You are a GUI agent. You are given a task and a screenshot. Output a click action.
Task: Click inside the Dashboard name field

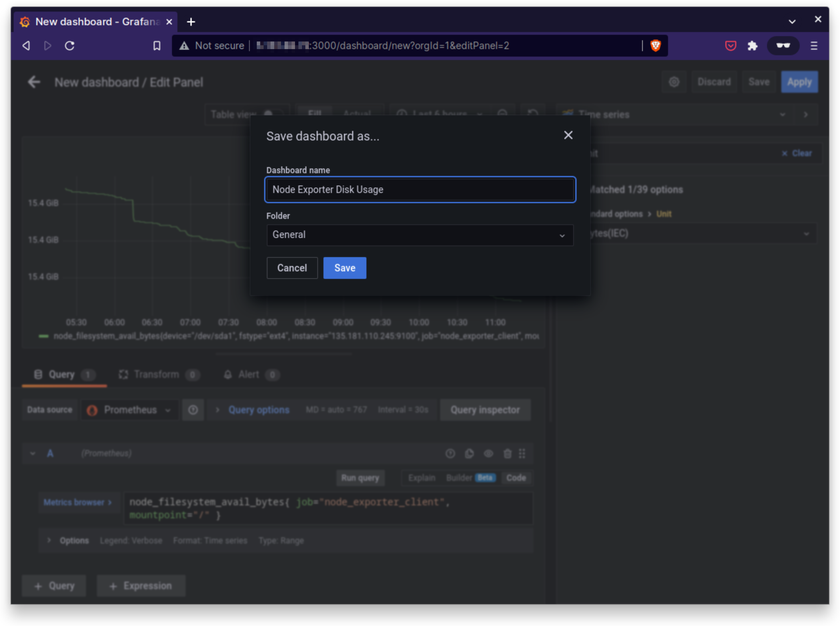[420, 190]
